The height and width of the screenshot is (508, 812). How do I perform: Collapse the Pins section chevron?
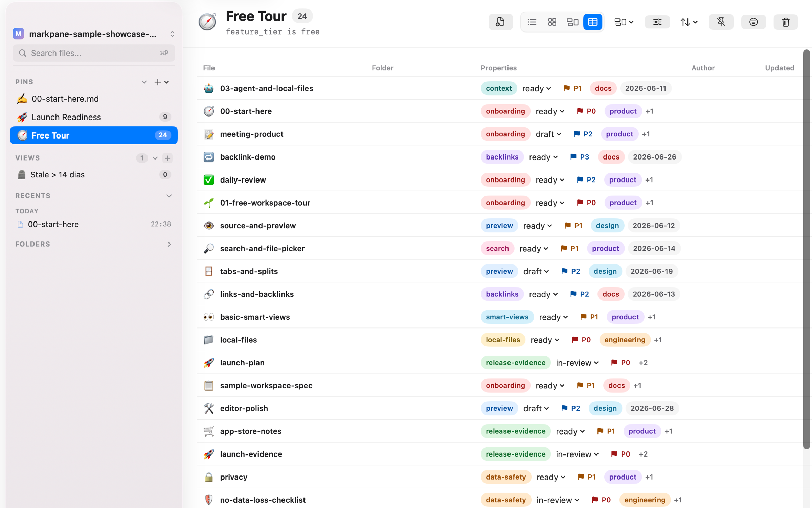point(144,82)
